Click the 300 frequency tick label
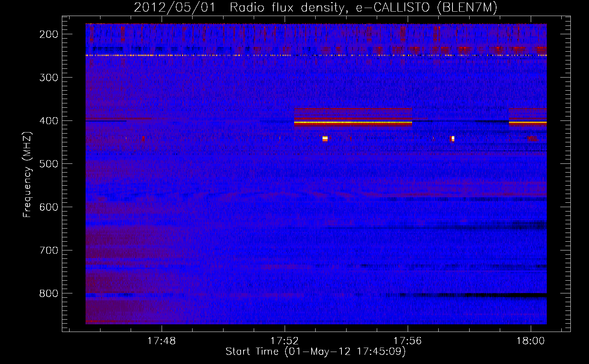The image size is (589, 364). coord(48,78)
